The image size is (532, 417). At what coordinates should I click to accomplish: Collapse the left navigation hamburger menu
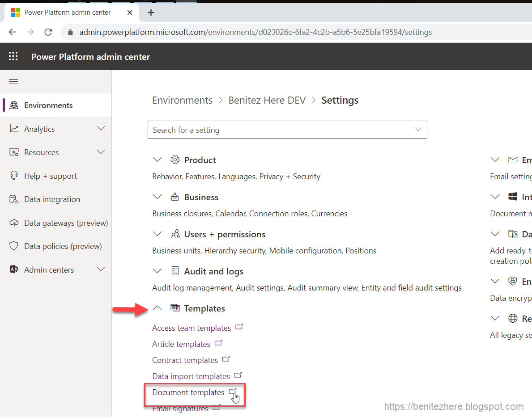(x=13, y=81)
